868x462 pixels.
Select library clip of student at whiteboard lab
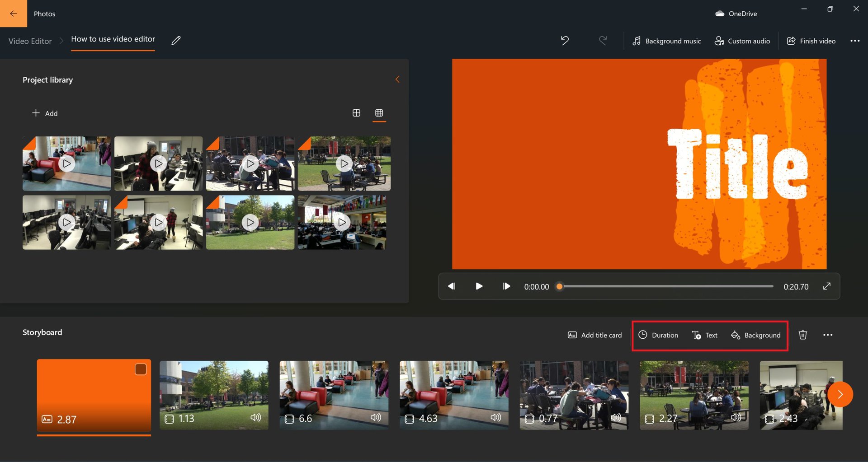pos(158,222)
